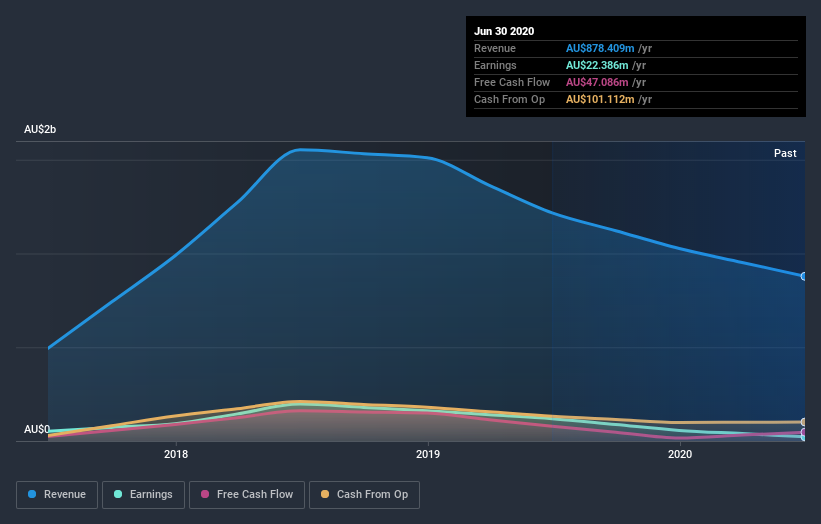Select the 2019 x-axis label
821x524 pixels.
(x=428, y=454)
